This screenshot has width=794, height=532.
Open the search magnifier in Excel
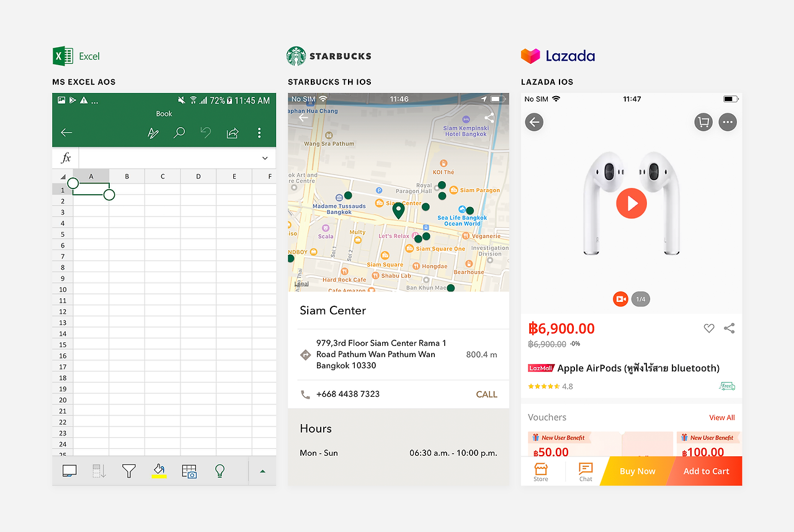179,133
